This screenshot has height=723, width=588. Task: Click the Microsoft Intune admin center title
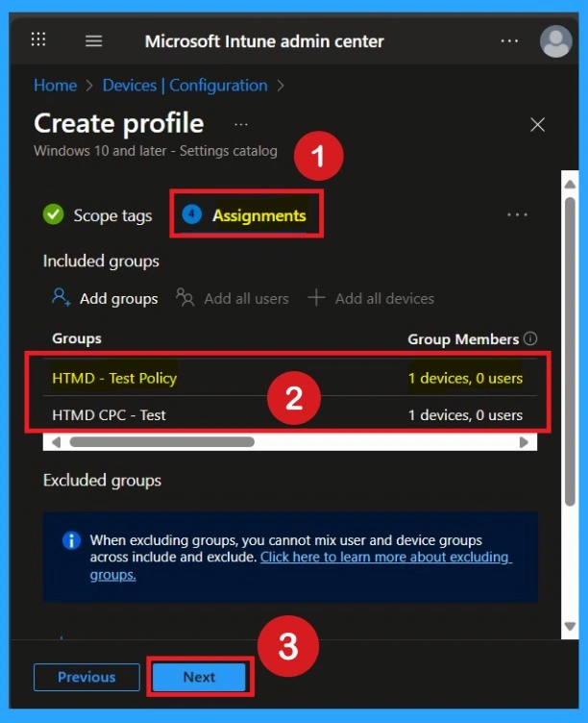[x=264, y=41]
